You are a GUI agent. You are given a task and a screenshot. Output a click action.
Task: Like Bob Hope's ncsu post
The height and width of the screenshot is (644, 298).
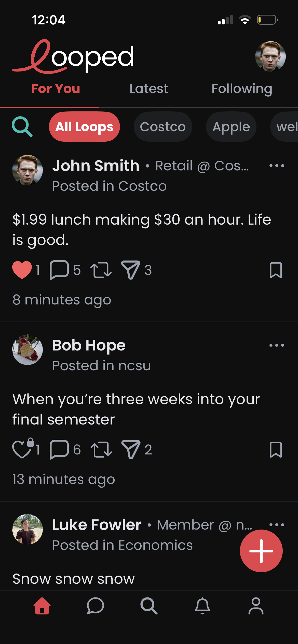pyautogui.click(x=22, y=449)
